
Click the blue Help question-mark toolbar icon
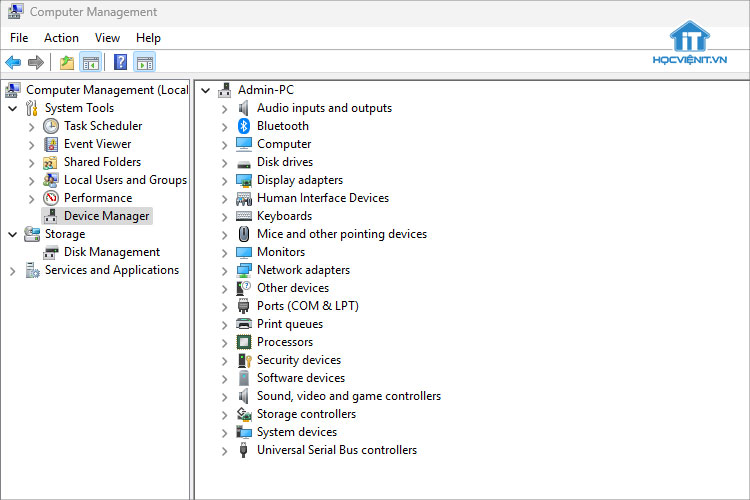[121, 62]
